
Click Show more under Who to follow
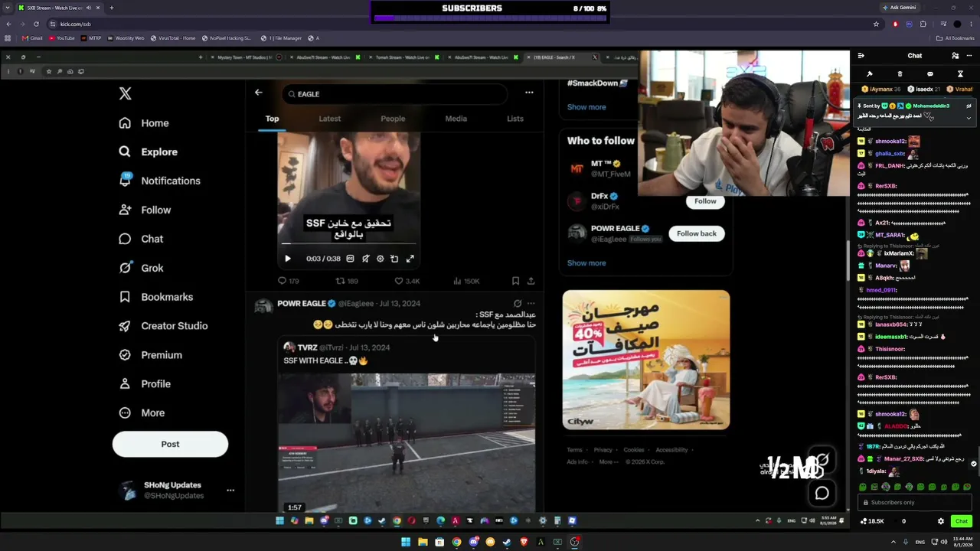586,263
